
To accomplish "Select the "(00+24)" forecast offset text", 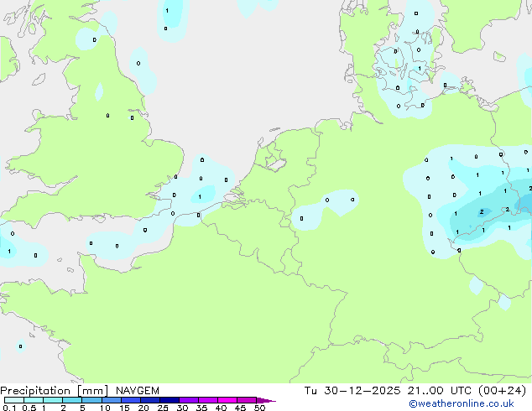I will pos(502,391).
